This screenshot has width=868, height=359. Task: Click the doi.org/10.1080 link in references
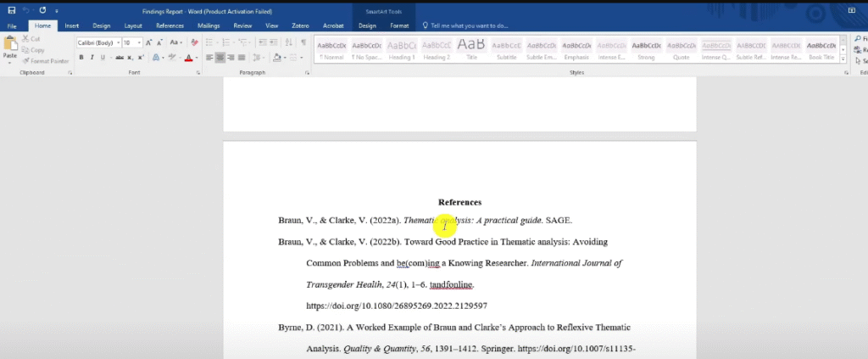pos(397,306)
